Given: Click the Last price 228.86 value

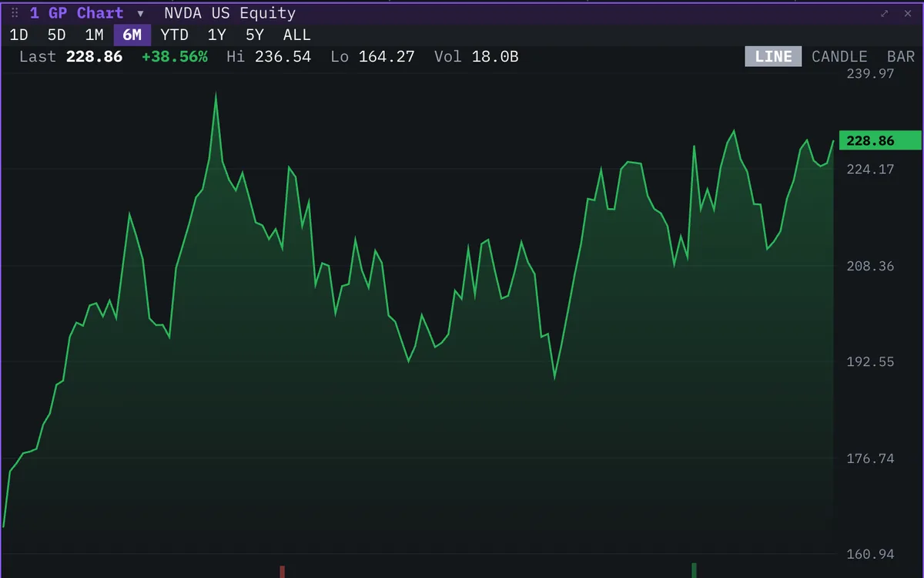Looking at the screenshot, I should pos(94,56).
